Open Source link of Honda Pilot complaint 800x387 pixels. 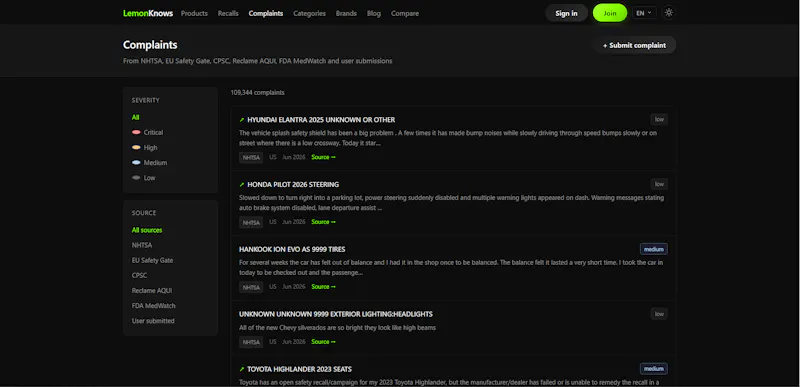pyautogui.click(x=323, y=222)
